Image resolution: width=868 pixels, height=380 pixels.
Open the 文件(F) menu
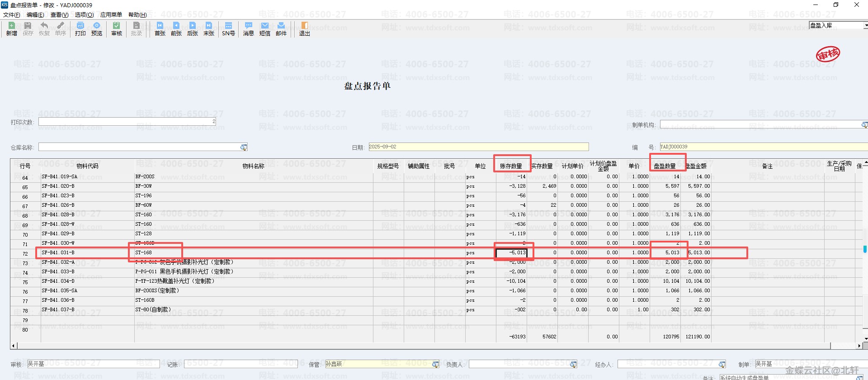click(x=12, y=15)
